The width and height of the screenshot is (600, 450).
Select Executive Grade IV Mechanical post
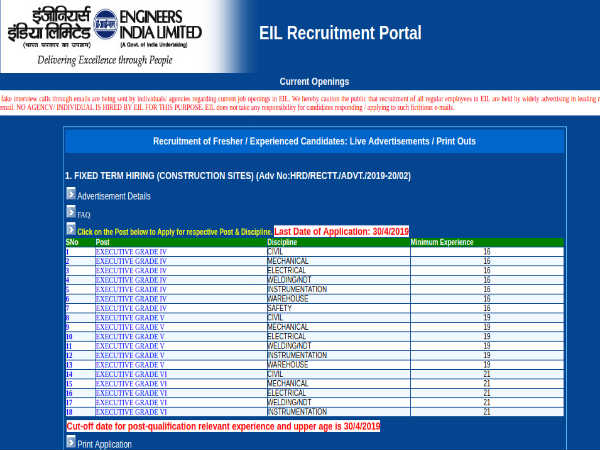130,260
